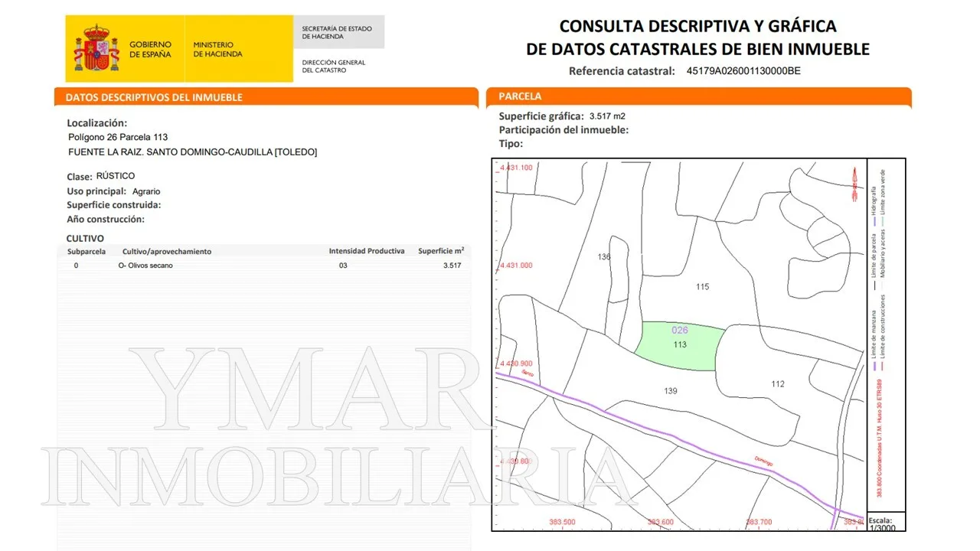Click parcel 139 label on map
980x551 pixels.
pos(671,391)
